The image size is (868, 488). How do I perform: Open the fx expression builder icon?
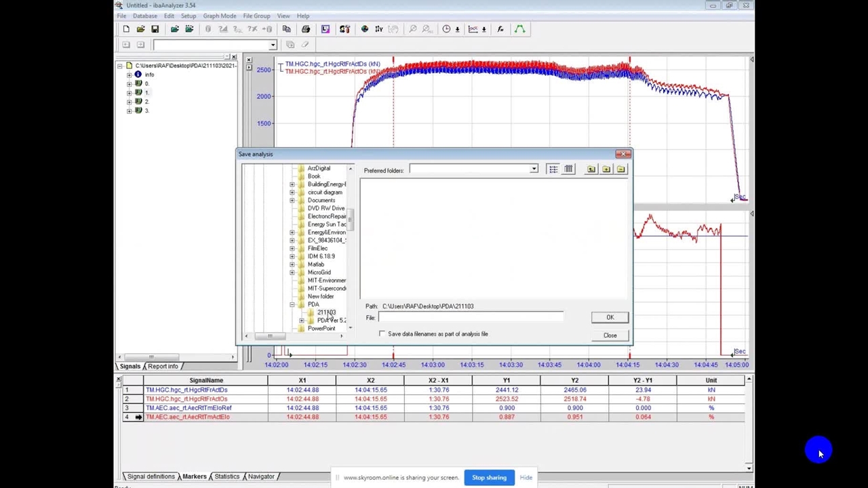(500, 29)
